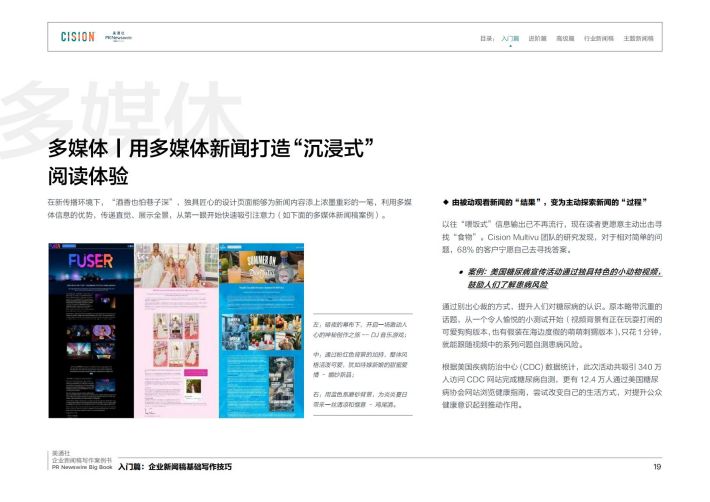710x502 pixels.
Task: Click the CISION logo in the header
Action: tap(77, 37)
